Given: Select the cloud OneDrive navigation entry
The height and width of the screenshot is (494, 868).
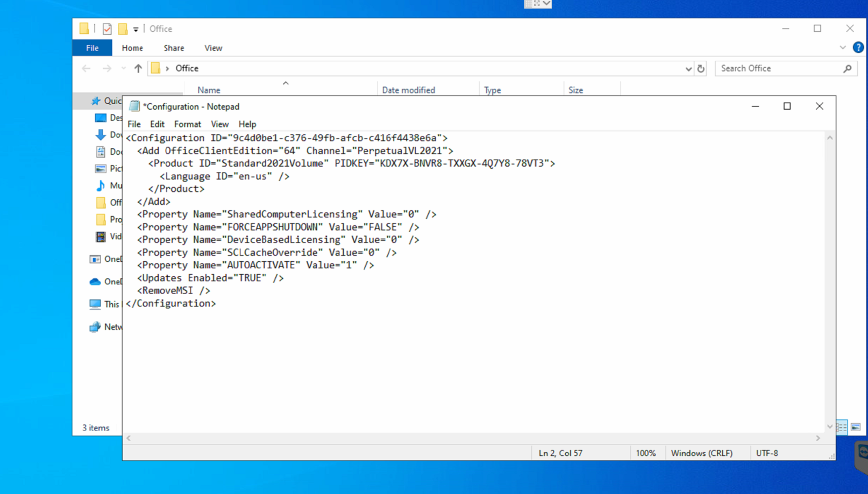Looking at the screenshot, I should click(x=106, y=282).
